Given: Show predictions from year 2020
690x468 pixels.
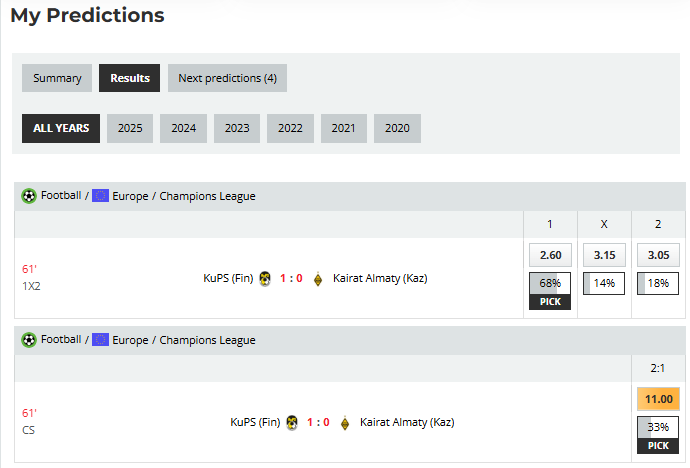Looking at the screenshot, I should (397, 128).
